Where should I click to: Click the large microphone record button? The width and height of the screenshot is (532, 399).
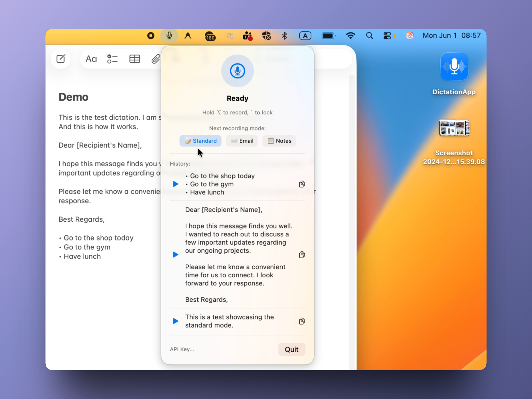pyautogui.click(x=237, y=71)
